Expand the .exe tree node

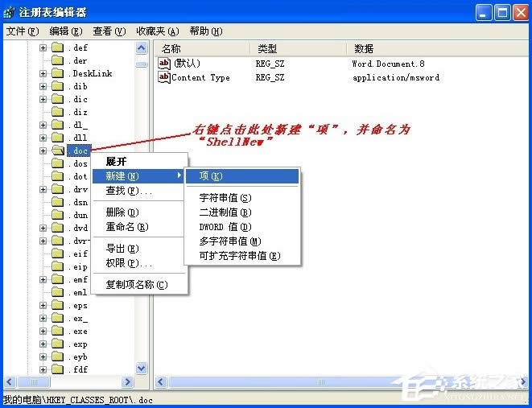tap(43, 331)
